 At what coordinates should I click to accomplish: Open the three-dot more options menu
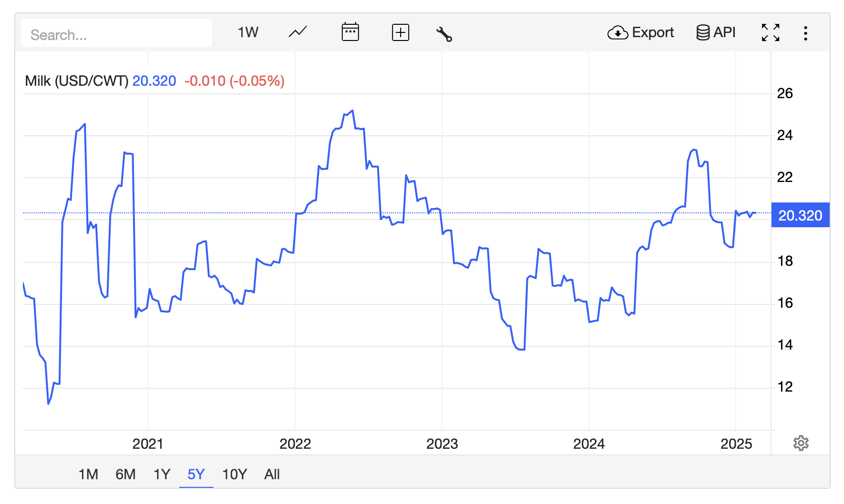[x=805, y=33]
